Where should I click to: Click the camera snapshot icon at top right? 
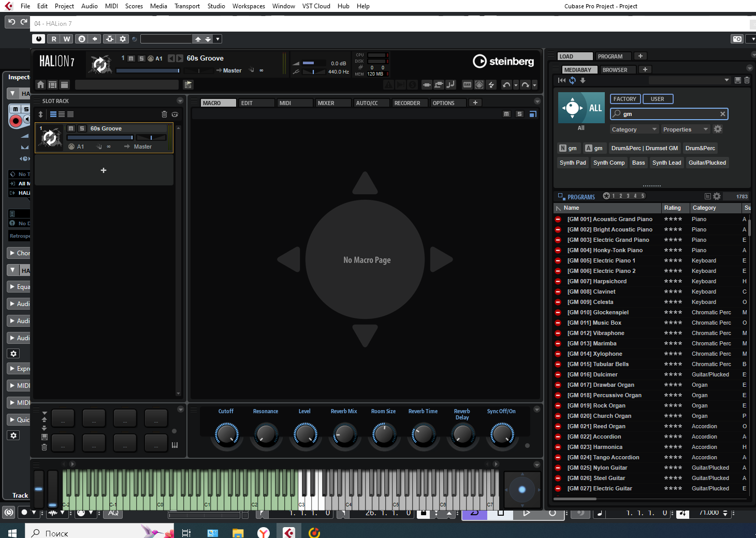coord(737,39)
